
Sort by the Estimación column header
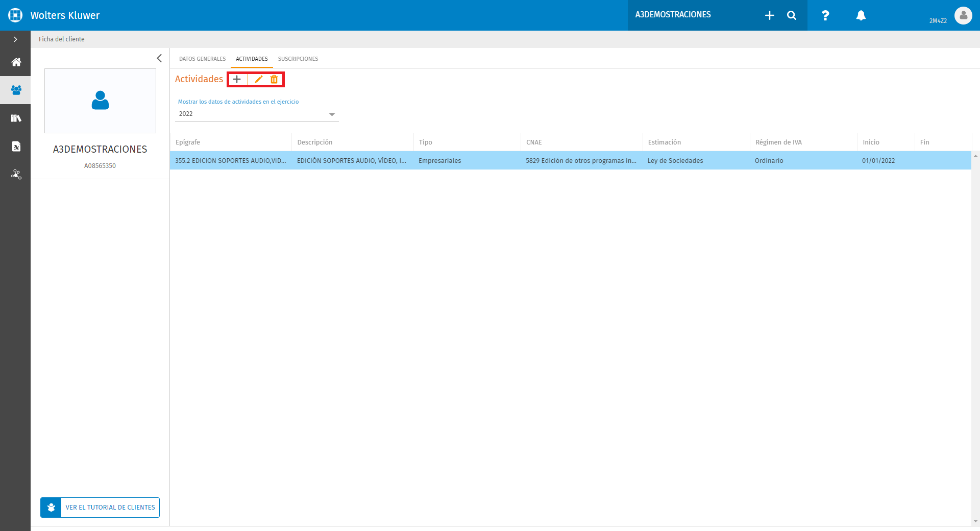pos(696,142)
